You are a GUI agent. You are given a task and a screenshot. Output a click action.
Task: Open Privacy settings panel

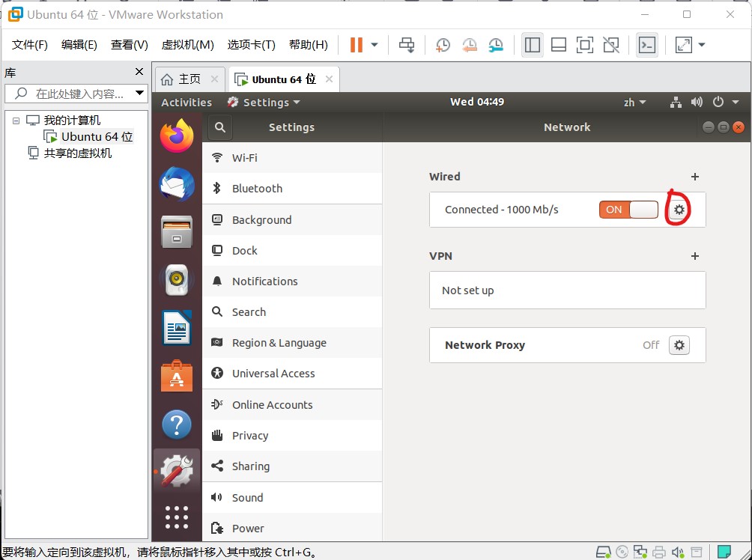(292, 436)
